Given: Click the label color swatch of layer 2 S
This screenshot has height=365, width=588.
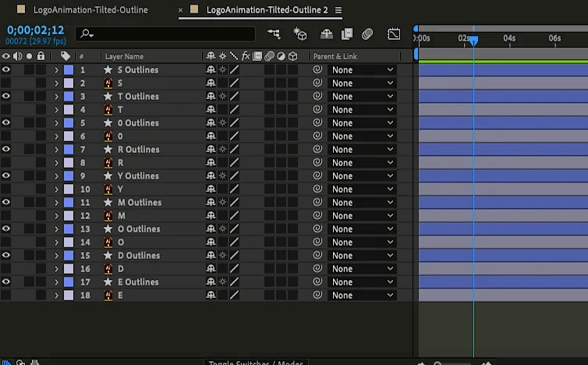Looking at the screenshot, I should tap(69, 83).
